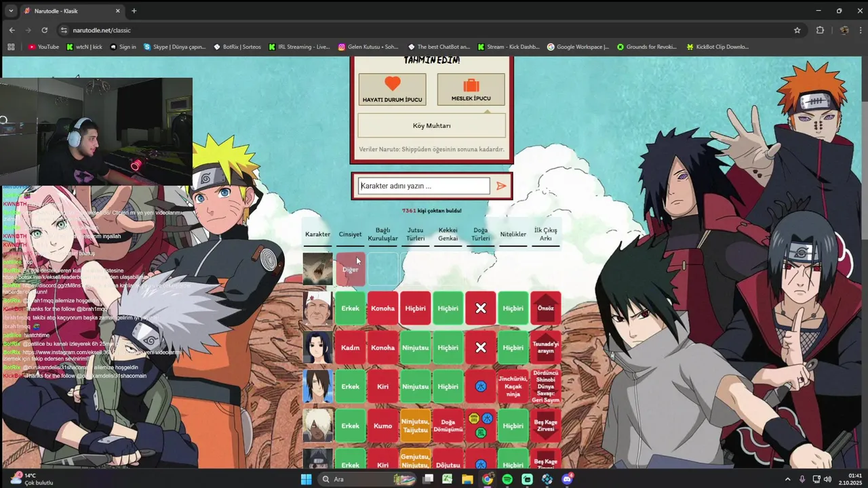This screenshot has height=488, width=868.
Task: Open the volume control in system tray
Action: click(x=827, y=479)
